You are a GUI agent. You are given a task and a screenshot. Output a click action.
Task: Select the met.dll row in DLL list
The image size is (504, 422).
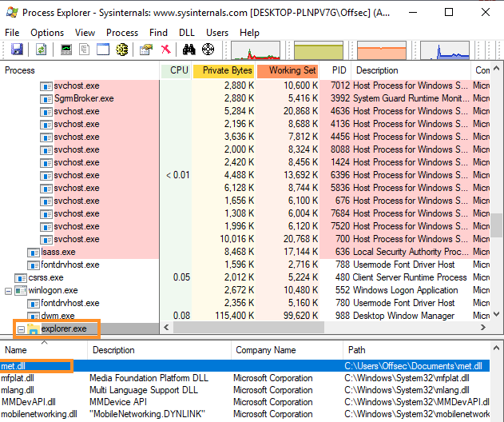coord(244,366)
